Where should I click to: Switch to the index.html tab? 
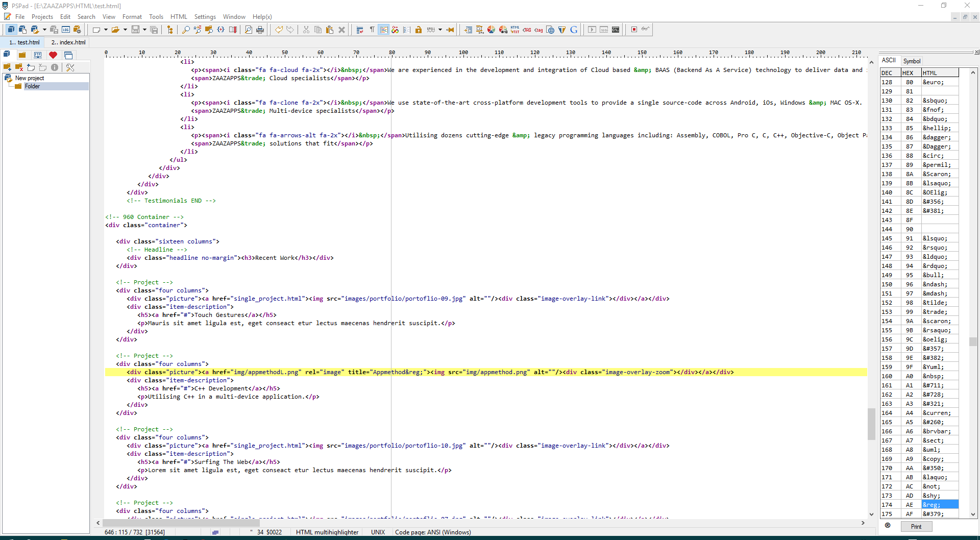(x=68, y=42)
